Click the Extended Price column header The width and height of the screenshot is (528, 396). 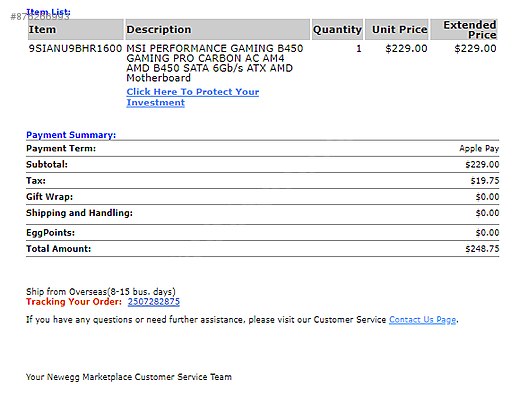pos(464,30)
